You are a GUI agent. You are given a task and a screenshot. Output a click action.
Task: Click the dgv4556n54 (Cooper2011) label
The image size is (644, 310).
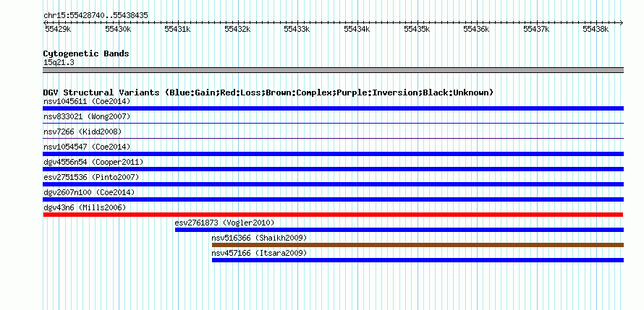(x=93, y=162)
